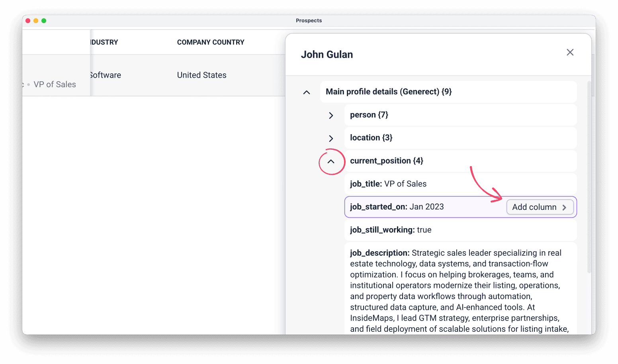Screen dimensions: 618x364
Task: Select the job_started_on Jan 2023 row
Action: 460,207
